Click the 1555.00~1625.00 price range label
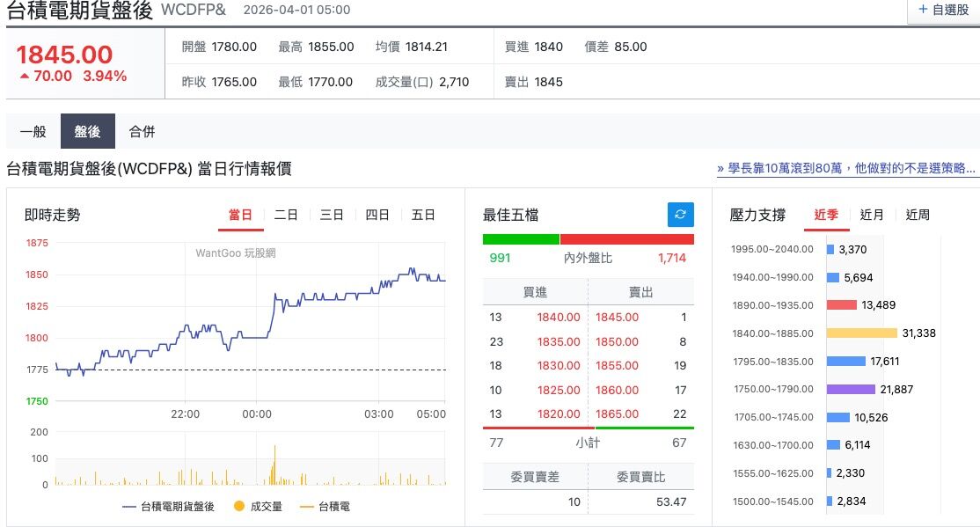This screenshot has height=527, width=980. click(x=773, y=473)
